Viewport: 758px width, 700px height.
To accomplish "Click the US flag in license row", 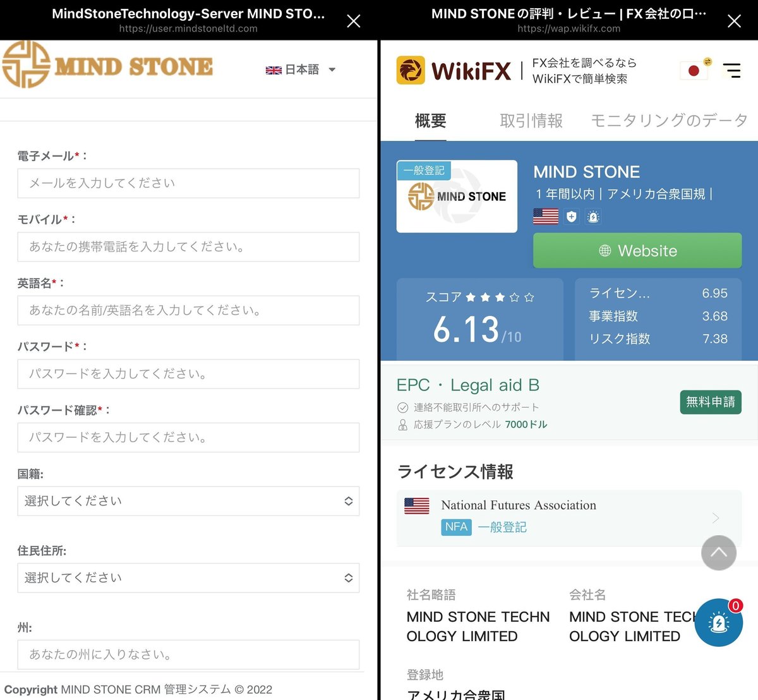I will coord(417,505).
